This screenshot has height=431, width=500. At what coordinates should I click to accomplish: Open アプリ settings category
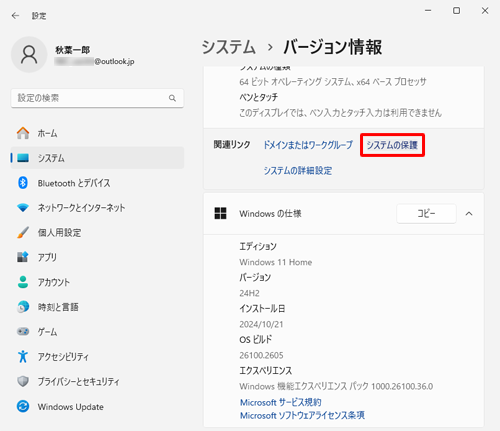pyautogui.click(x=97, y=257)
